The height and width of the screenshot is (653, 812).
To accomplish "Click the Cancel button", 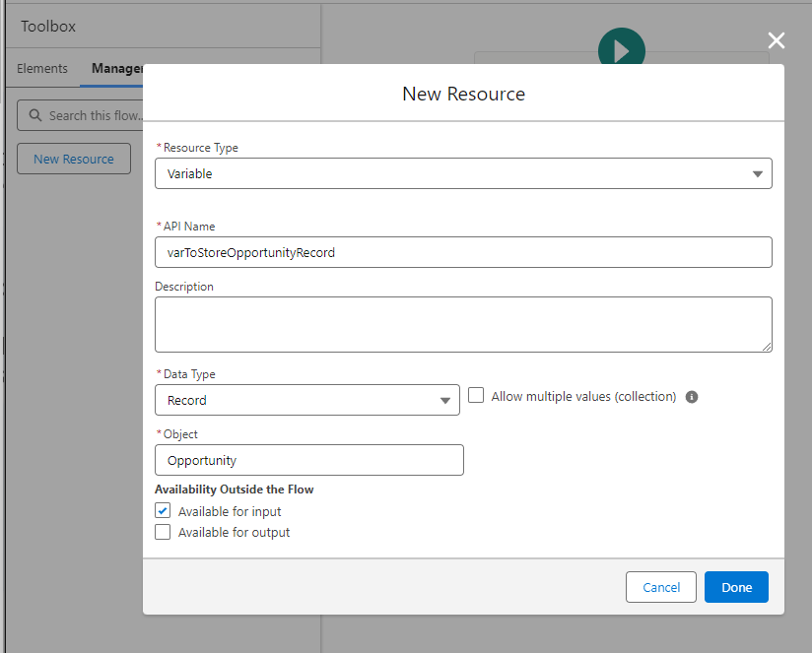I will 661,587.
